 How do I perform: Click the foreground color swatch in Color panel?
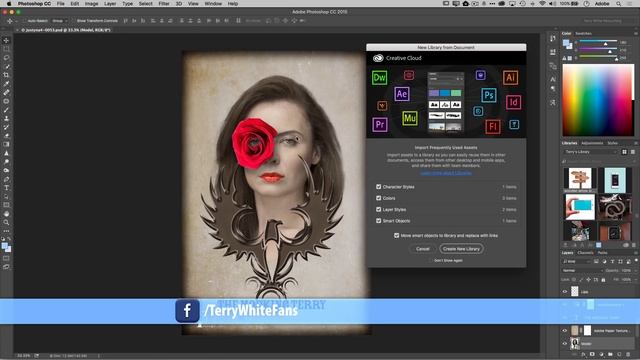566,43
